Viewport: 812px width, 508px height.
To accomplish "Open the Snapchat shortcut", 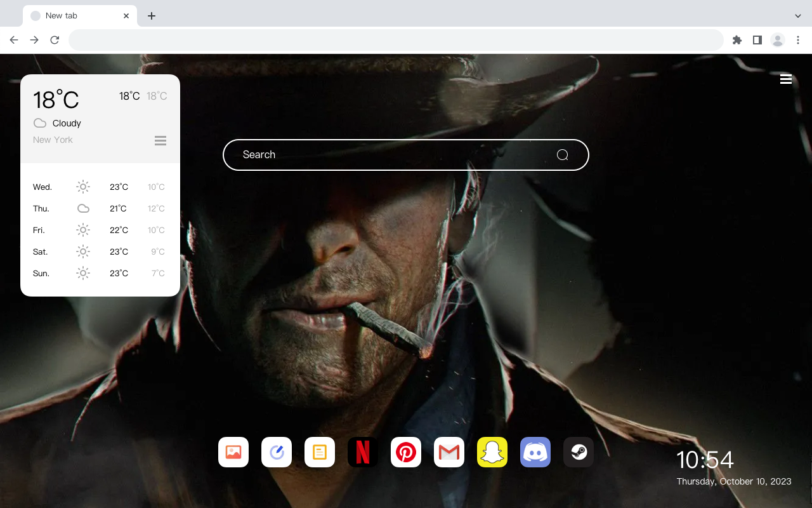I will pyautogui.click(x=492, y=452).
